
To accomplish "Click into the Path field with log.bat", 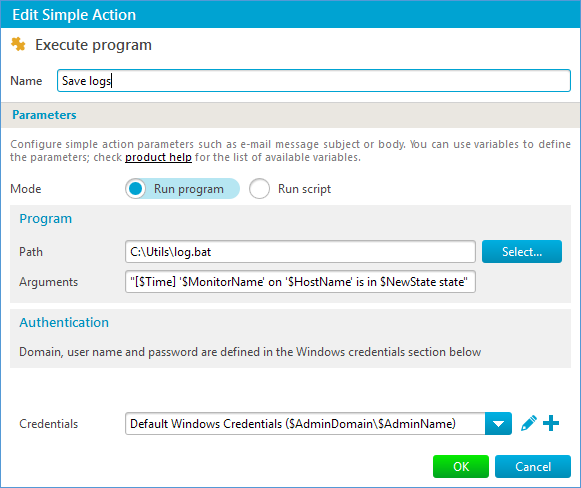I will pyautogui.click(x=300, y=252).
